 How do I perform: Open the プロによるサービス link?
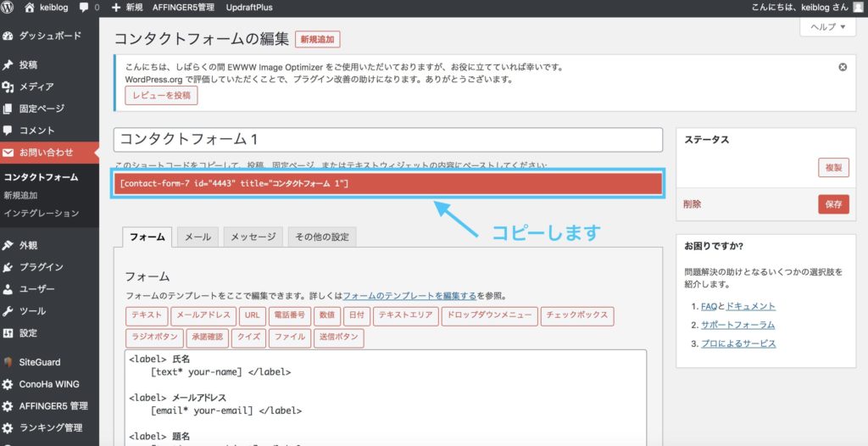tap(738, 344)
